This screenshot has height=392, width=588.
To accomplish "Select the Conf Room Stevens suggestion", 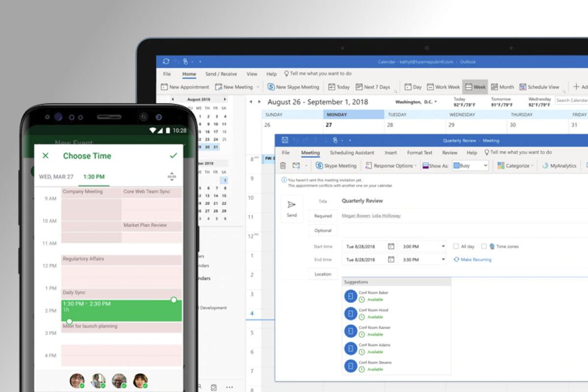I will (x=397, y=366).
